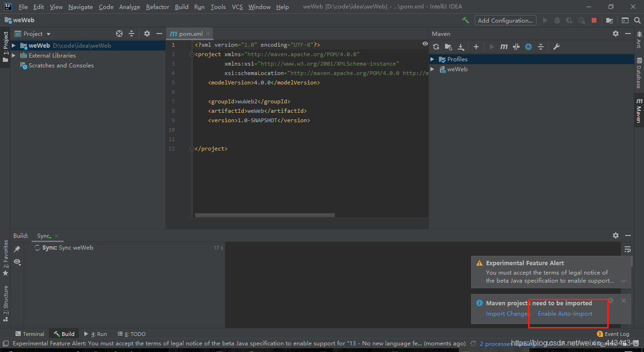Open the Event Log
This screenshot has height=352, width=644.
pyautogui.click(x=613, y=334)
